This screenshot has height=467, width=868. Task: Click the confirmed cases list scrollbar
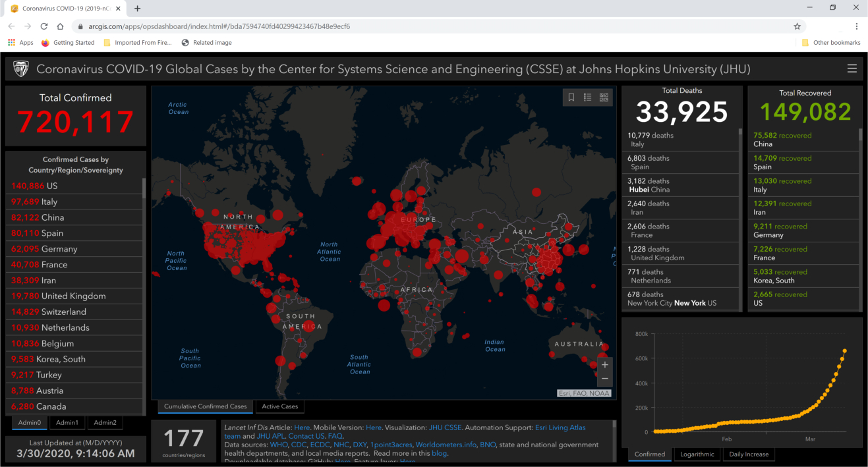pyautogui.click(x=144, y=188)
